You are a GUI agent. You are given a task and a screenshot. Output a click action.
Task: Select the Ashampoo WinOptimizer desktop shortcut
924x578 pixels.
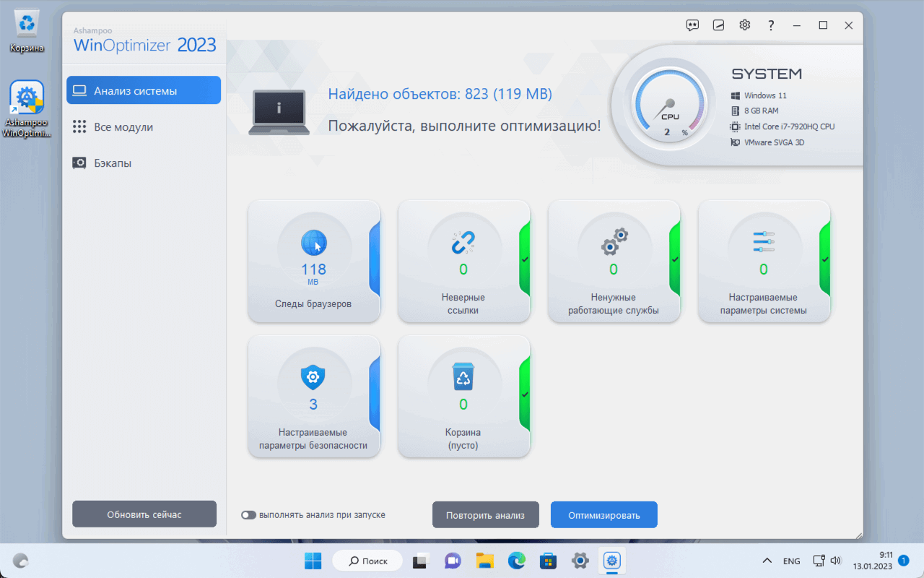point(27,109)
